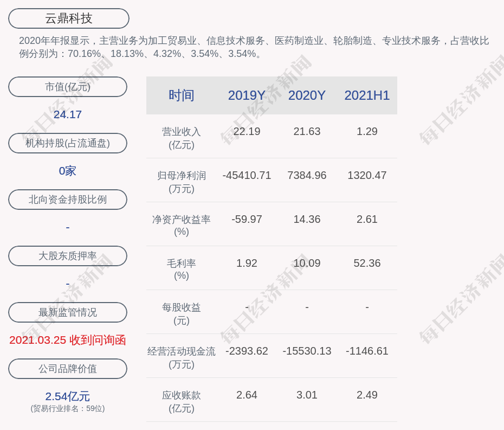The height and width of the screenshot is (430, 504).
Task: Click the 10.09 gross margin cell
Action: [x=307, y=264]
